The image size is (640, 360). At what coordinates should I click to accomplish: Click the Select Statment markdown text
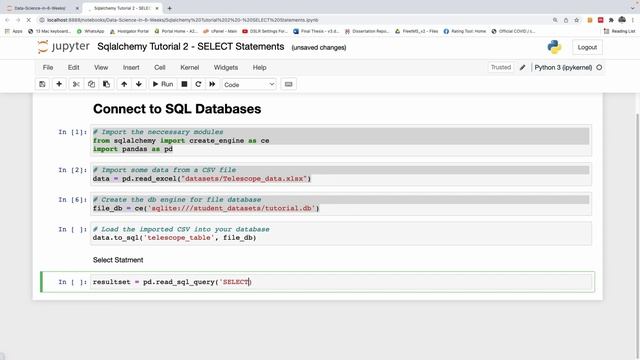[x=118, y=260]
